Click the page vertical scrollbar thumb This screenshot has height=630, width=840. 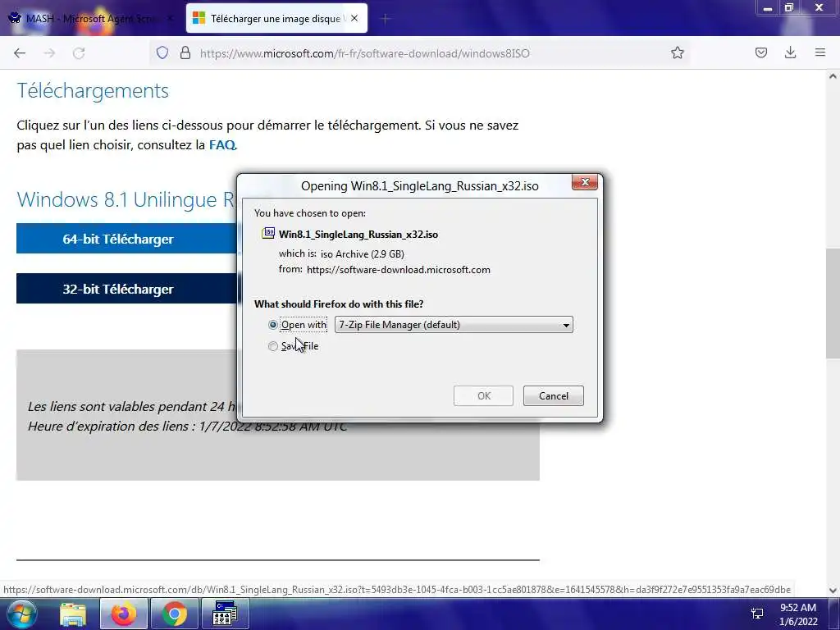pyautogui.click(x=833, y=304)
